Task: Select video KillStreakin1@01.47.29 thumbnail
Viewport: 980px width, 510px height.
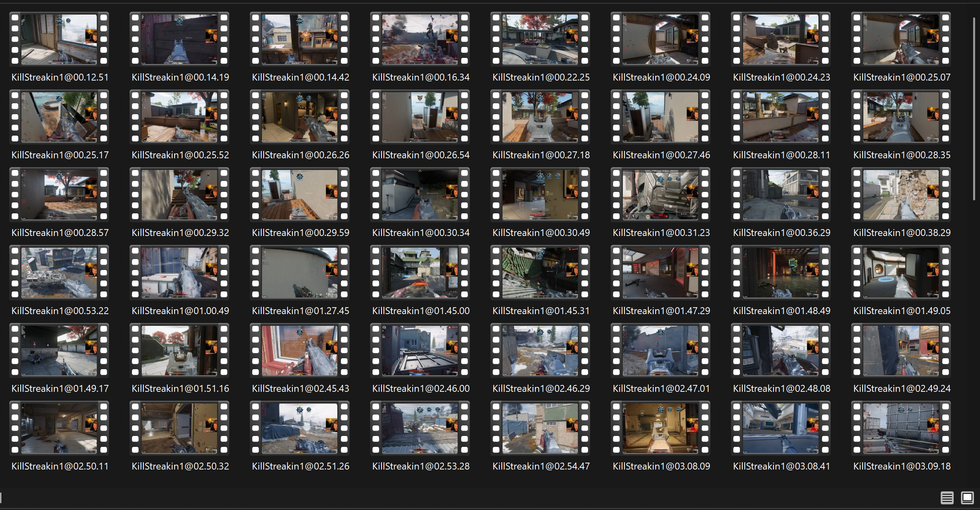Action: [660, 273]
